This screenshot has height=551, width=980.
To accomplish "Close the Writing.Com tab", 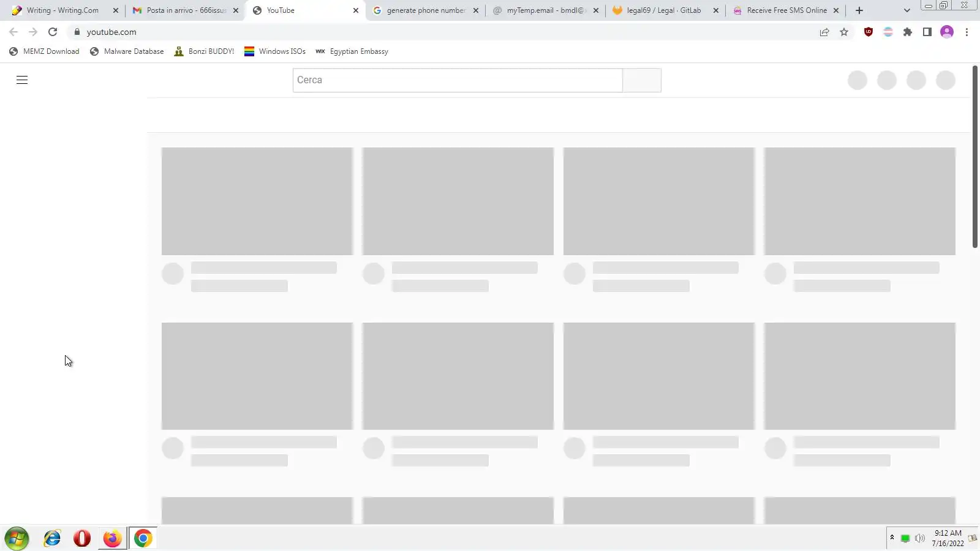I will 116,10.
